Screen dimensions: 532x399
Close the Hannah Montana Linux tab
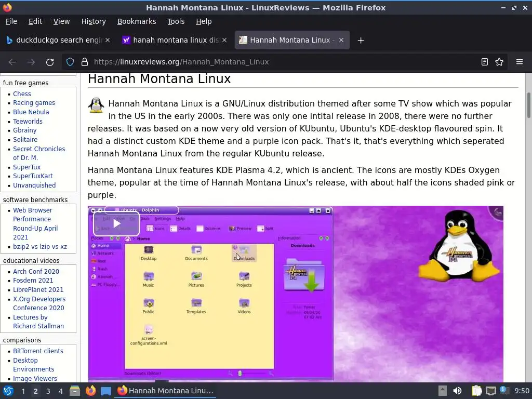point(341,40)
